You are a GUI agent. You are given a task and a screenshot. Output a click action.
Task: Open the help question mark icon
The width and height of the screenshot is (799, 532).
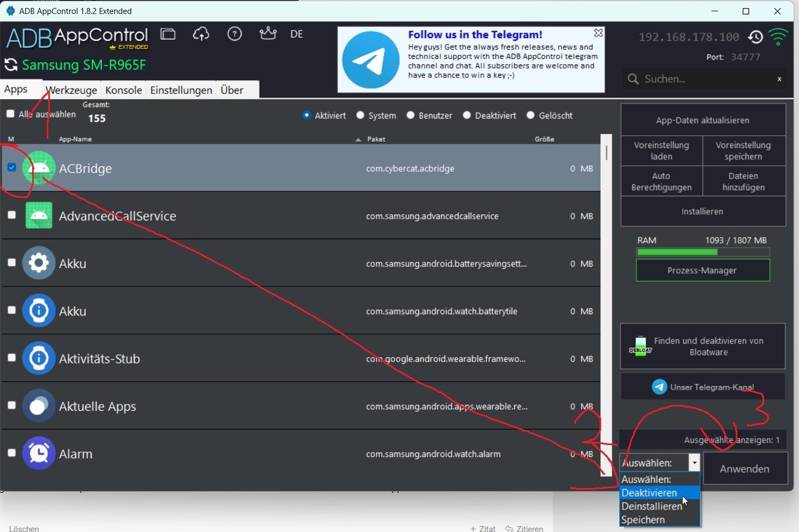pyautogui.click(x=234, y=34)
